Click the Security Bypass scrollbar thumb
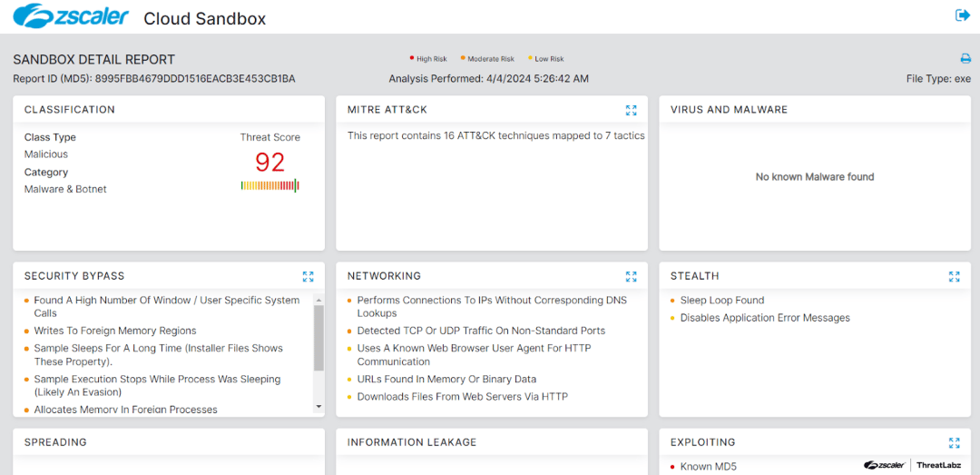Image resolution: width=980 pixels, height=475 pixels. click(x=318, y=337)
